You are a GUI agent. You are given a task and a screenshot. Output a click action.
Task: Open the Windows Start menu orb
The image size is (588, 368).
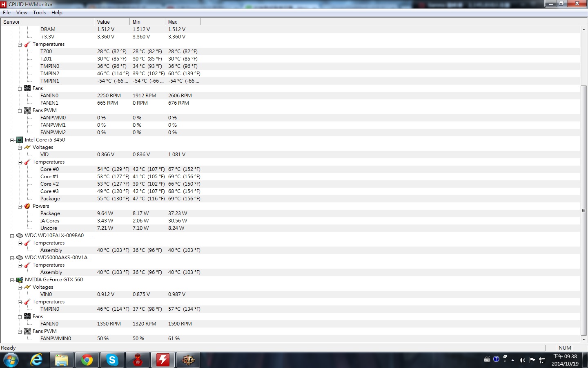coord(11,360)
